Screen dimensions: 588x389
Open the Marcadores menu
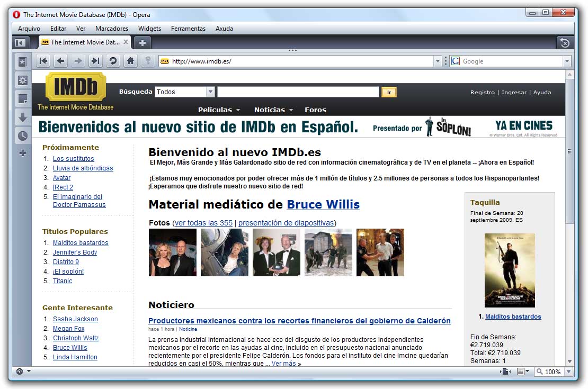pyautogui.click(x=112, y=29)
